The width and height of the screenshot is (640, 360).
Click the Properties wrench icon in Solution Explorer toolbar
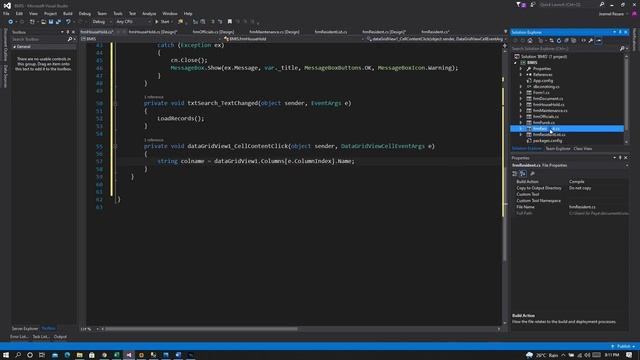click(591, 40)
